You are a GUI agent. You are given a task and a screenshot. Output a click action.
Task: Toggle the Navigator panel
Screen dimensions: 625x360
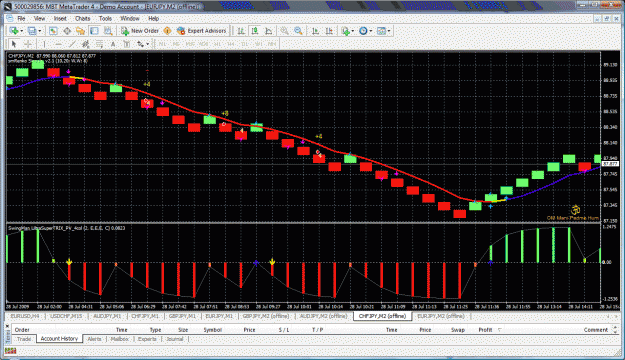[x=81, y=31]
